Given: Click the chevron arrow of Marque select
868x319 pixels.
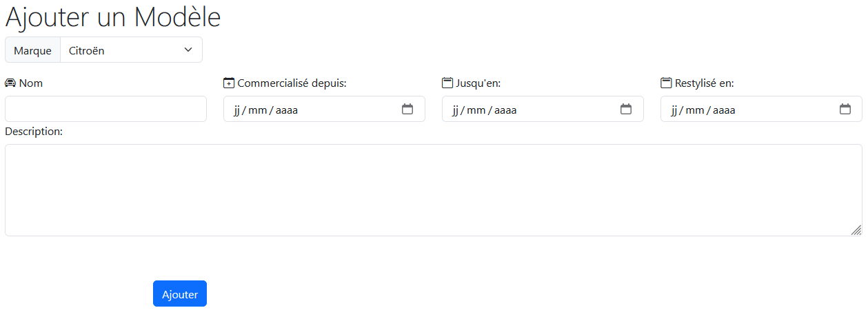Looking at the screenshot, I should (x=188, y=50).
